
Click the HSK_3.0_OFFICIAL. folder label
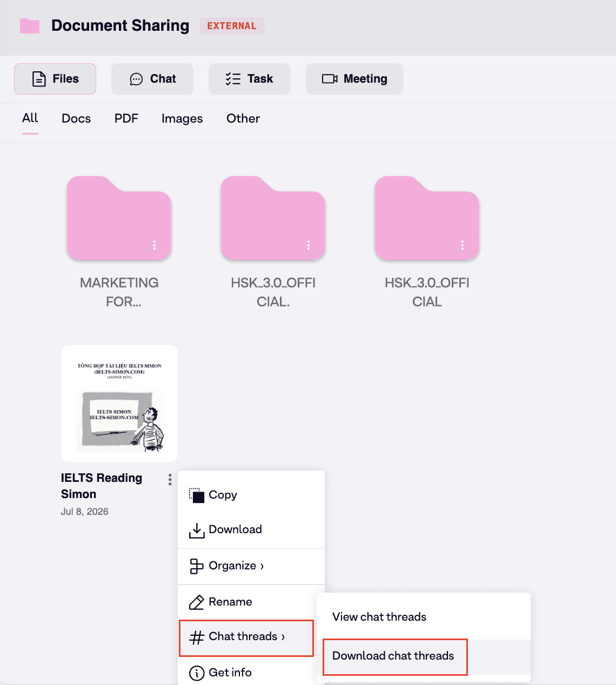point(273,292)
